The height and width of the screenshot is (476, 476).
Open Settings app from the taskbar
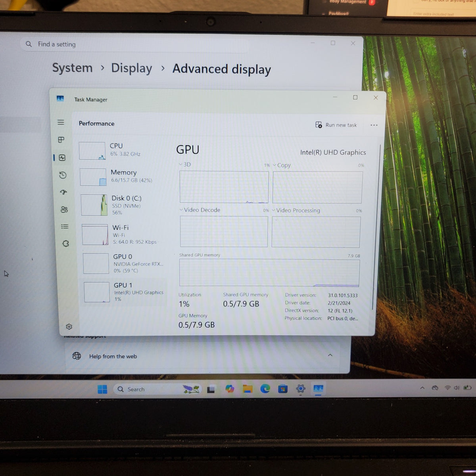[x=301, y=389]
